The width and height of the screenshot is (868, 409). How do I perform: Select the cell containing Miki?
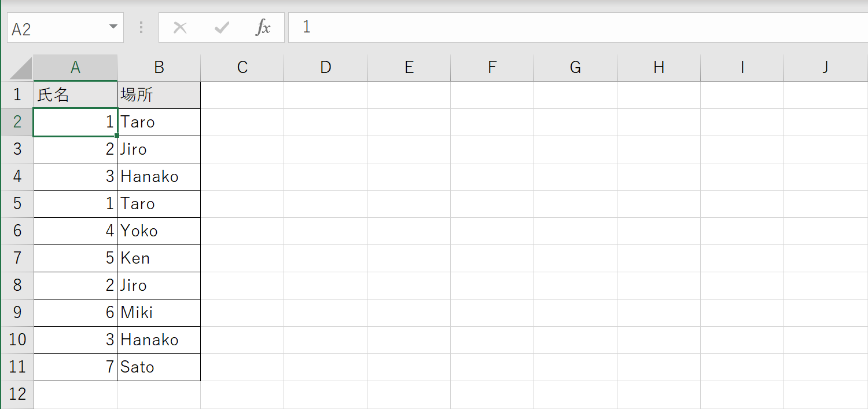(x=159, y=313)
